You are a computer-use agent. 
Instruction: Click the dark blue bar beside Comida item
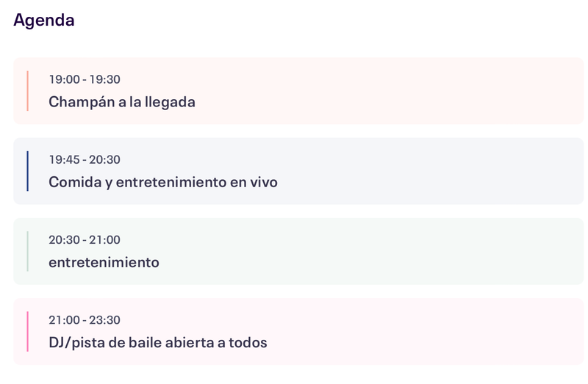tap(27, 171)
